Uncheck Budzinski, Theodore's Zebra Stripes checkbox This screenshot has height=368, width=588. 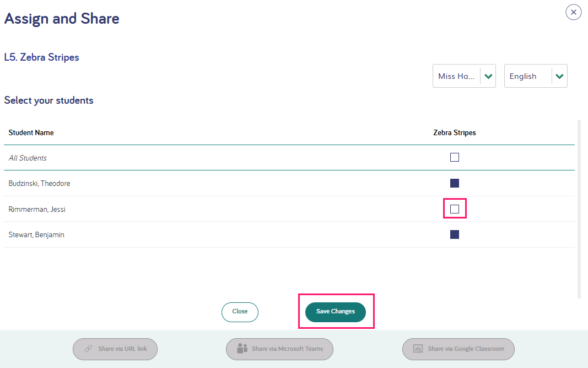coord(455,183)
